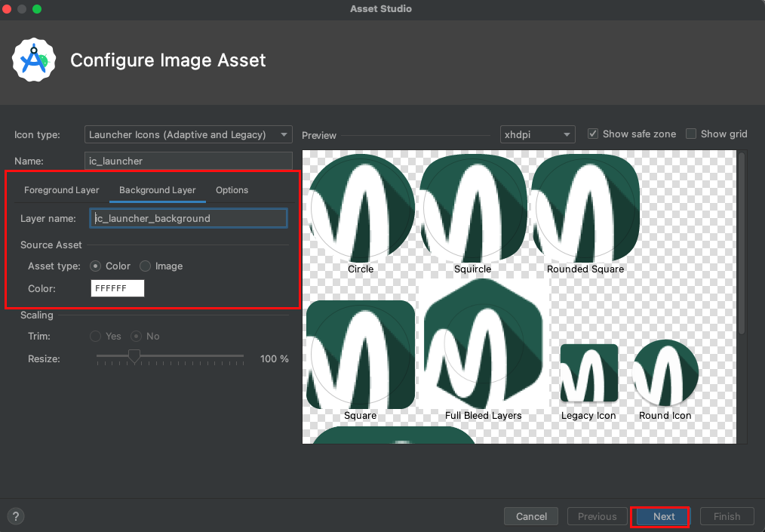Switch to the Options tab

tap(232, 190)
